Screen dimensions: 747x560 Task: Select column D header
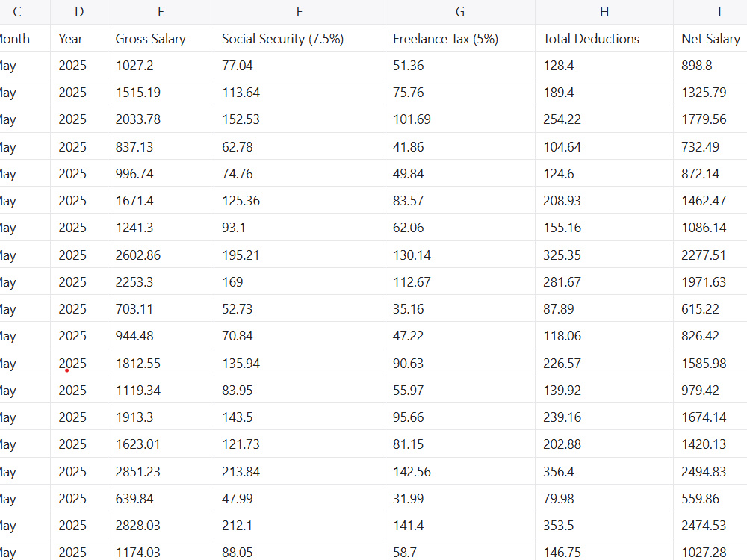(79, 12)
